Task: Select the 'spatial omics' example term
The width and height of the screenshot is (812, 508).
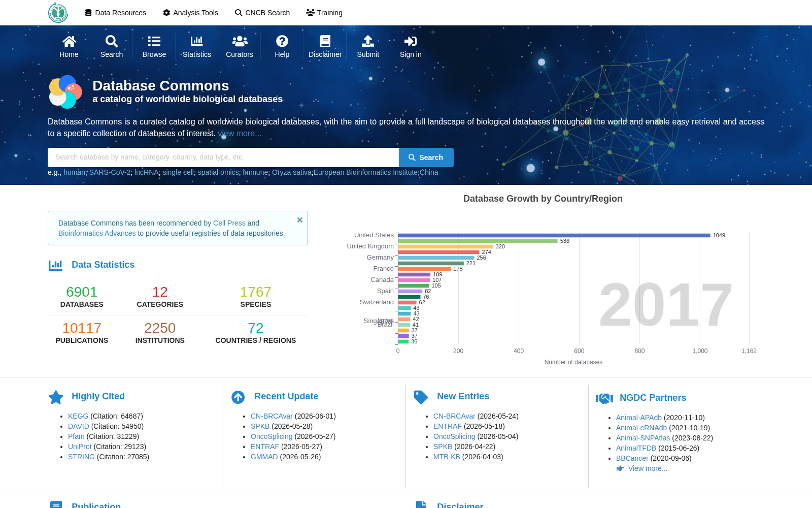Action: click(218, 172)
